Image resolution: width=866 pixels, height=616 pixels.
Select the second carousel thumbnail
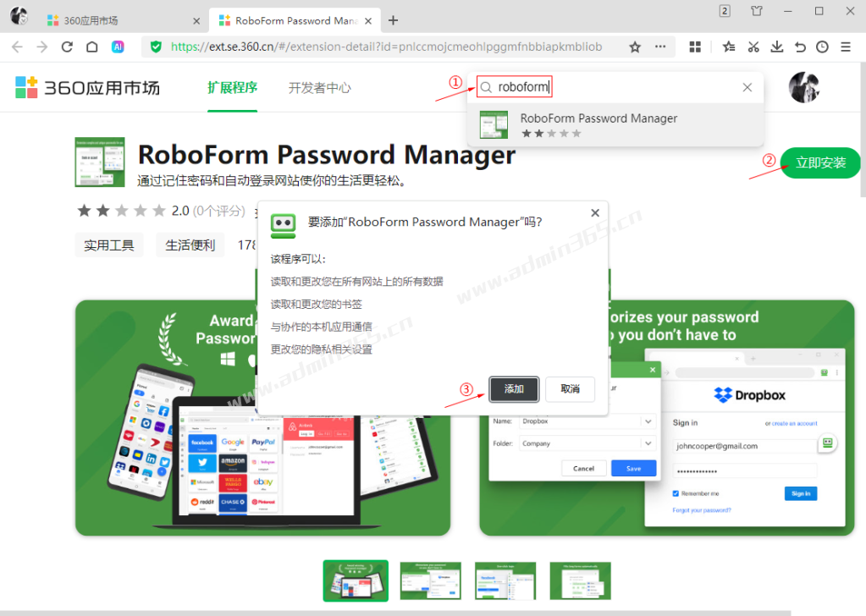430,580
